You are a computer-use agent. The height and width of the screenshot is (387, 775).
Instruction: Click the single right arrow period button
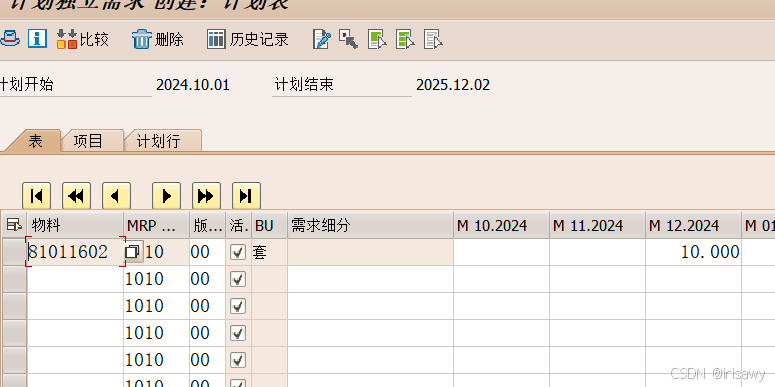pyautogui.click(x=167, y=196)
